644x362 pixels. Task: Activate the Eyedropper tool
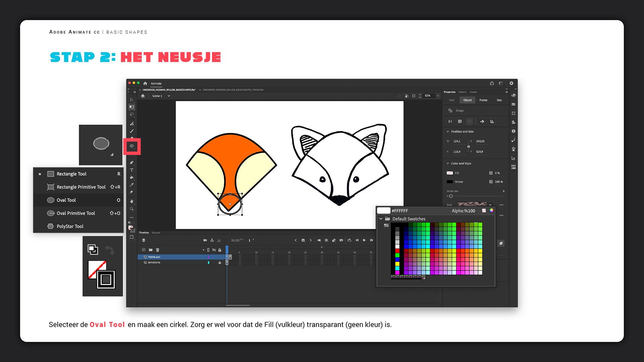tap(132, 185)
